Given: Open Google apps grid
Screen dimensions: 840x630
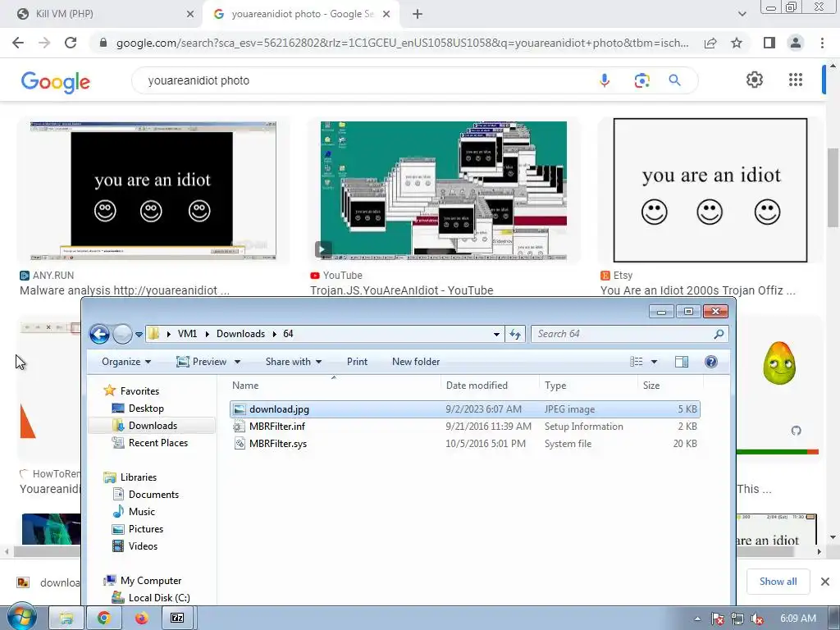Looking at the screenshot, I should coord(796,80).
